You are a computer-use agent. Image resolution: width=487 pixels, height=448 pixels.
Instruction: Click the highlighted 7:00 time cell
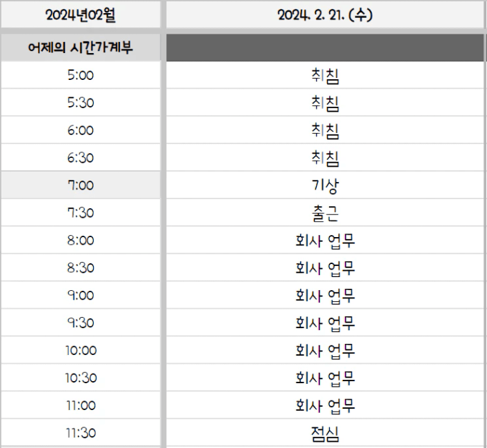(81, 185)
